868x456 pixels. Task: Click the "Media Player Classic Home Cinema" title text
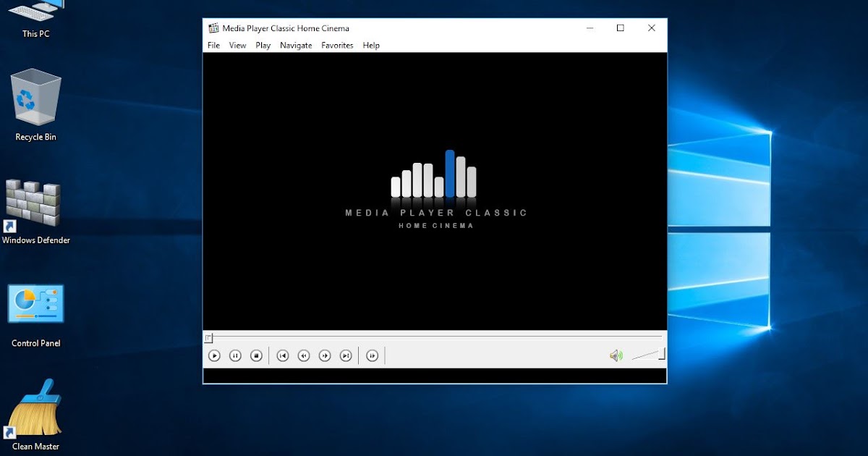pyautogui.click(x=286, y=28)
